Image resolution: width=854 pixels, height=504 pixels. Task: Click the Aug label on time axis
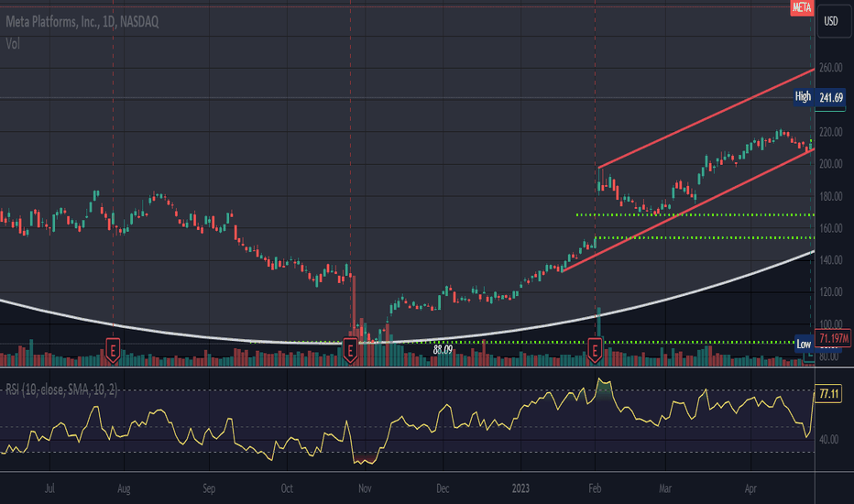pos(124,488)
